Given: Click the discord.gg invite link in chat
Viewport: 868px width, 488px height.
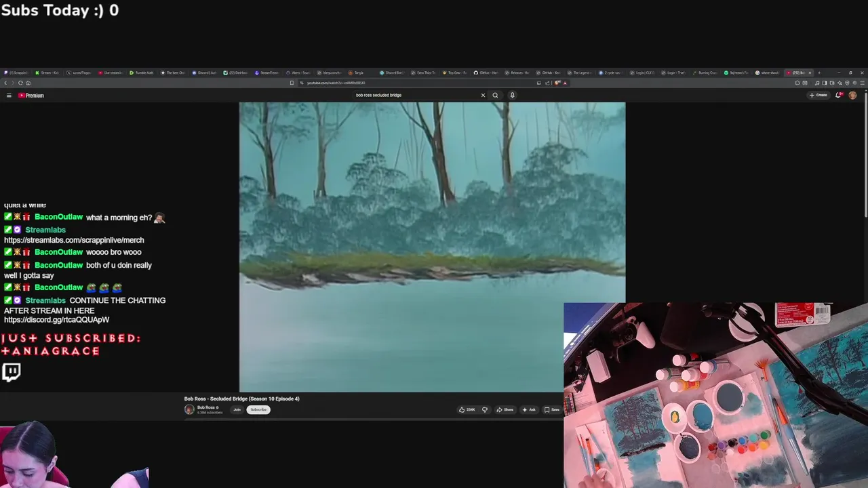Looking at the screenshot, I should click(56, 319).
